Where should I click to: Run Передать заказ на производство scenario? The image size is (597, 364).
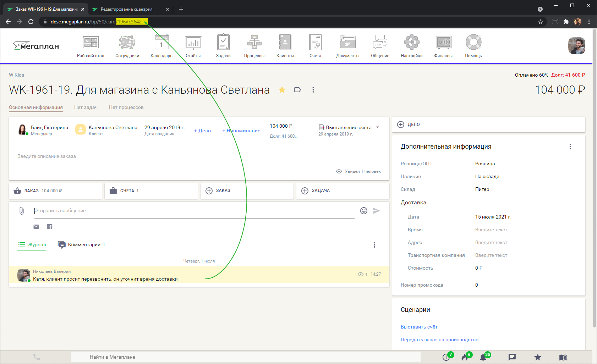(439, 340)
